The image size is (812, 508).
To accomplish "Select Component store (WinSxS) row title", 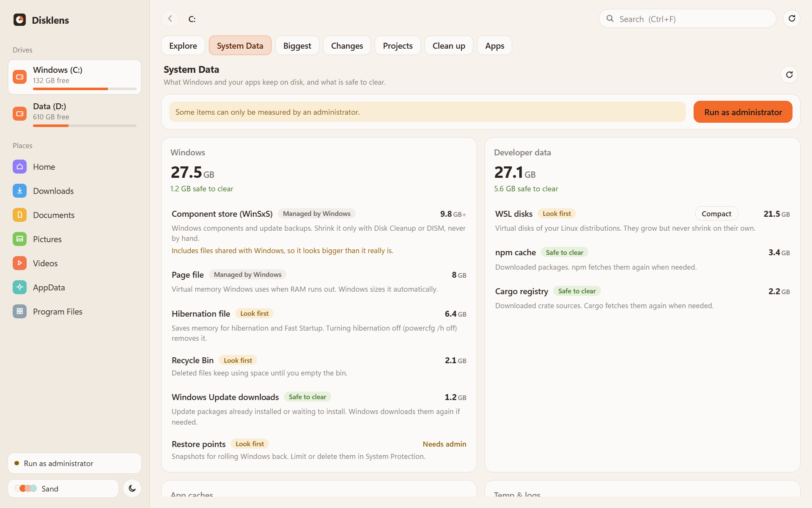I will click(222, 214).
